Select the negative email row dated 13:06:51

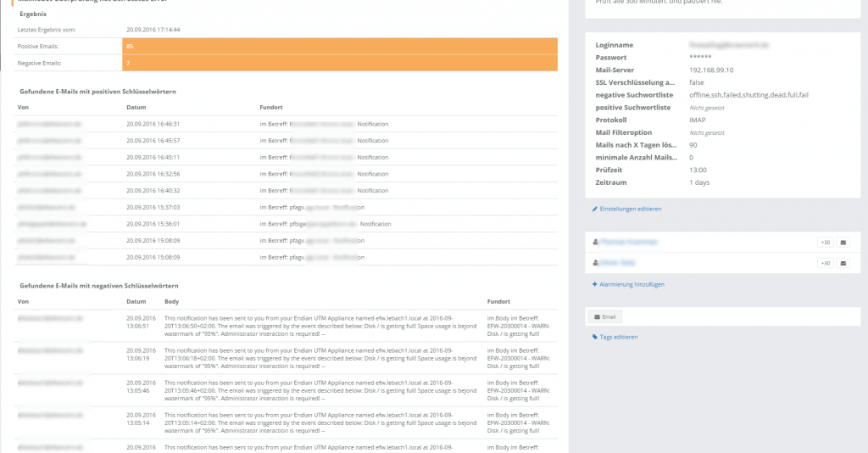click(x=287, y=326)
